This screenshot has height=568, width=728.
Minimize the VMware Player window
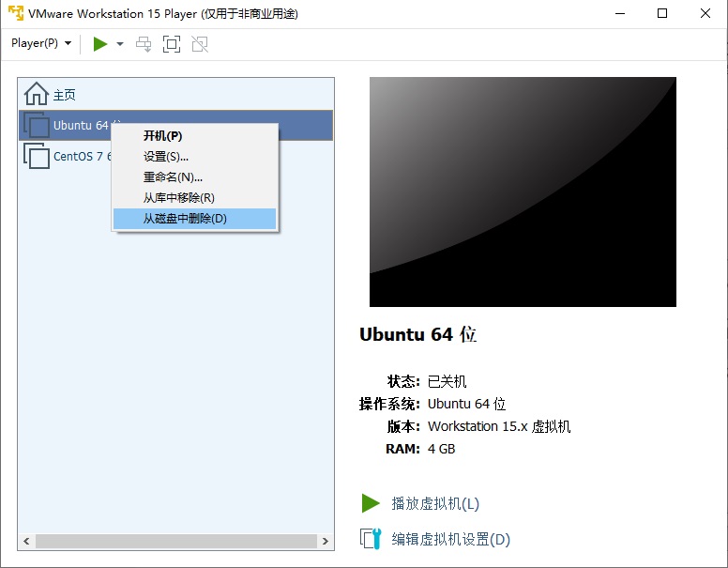(620, 13)
